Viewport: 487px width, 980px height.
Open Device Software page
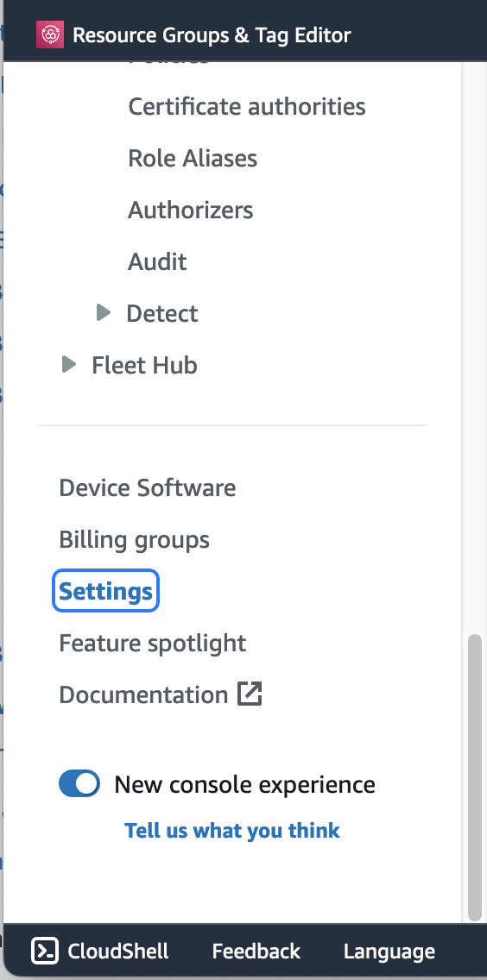tap(147, 488)
